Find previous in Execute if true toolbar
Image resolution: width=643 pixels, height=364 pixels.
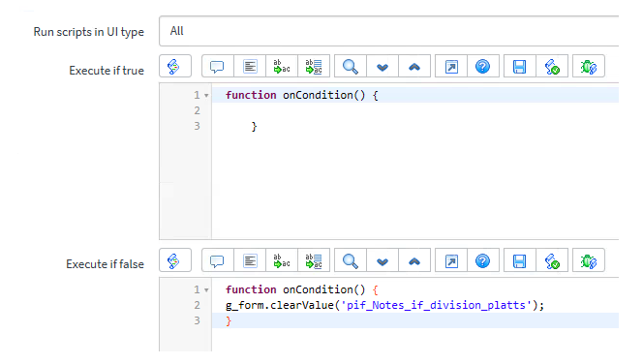414,66
